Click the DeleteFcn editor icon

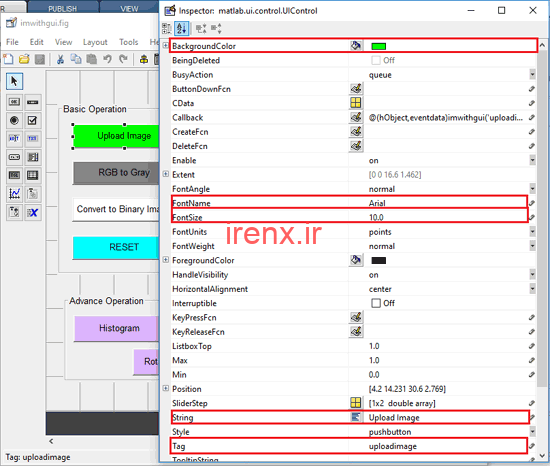(356, 146)
